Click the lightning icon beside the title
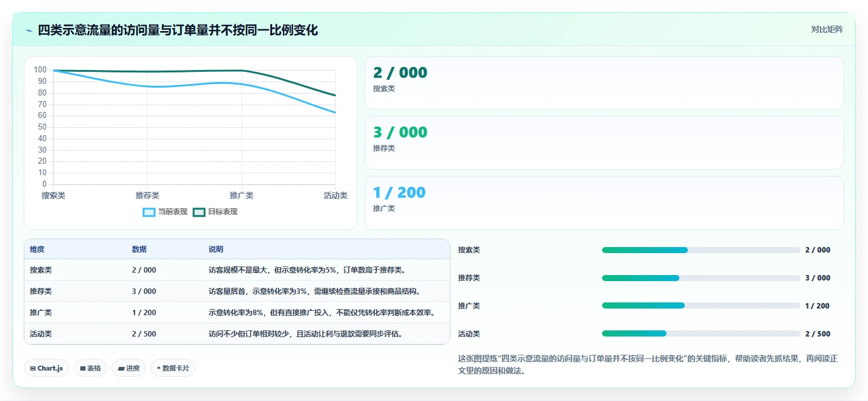The width and height of the screenshot is (868, 401). [x=29, y=30]
